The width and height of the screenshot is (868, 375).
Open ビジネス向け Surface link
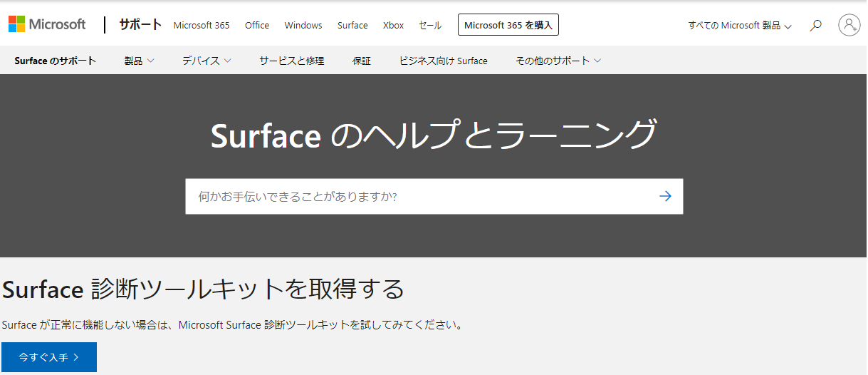(444, 61)
